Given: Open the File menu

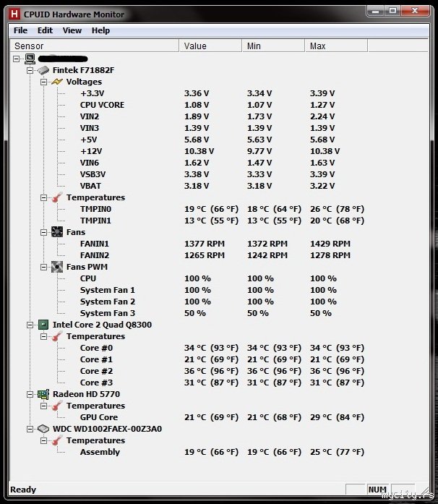Looking at the screenshot, I should [20, 30].
